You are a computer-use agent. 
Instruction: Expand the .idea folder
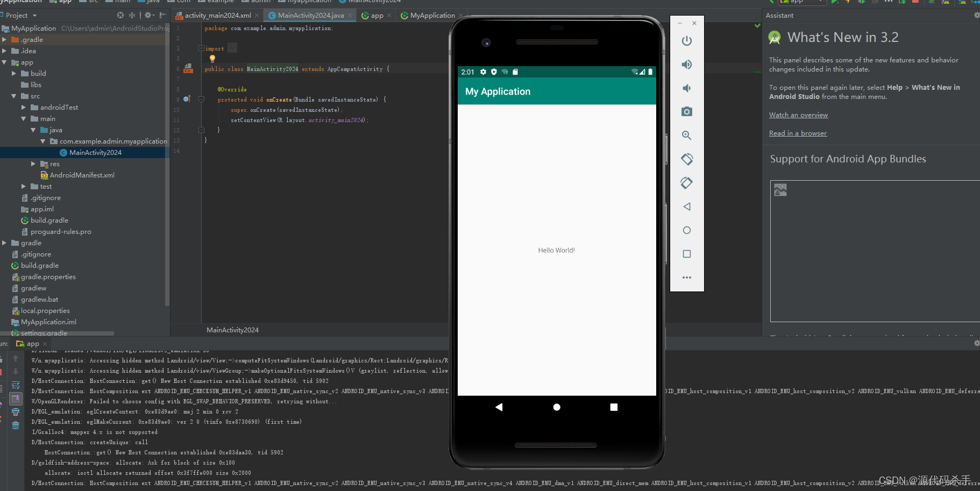point(4,51)
